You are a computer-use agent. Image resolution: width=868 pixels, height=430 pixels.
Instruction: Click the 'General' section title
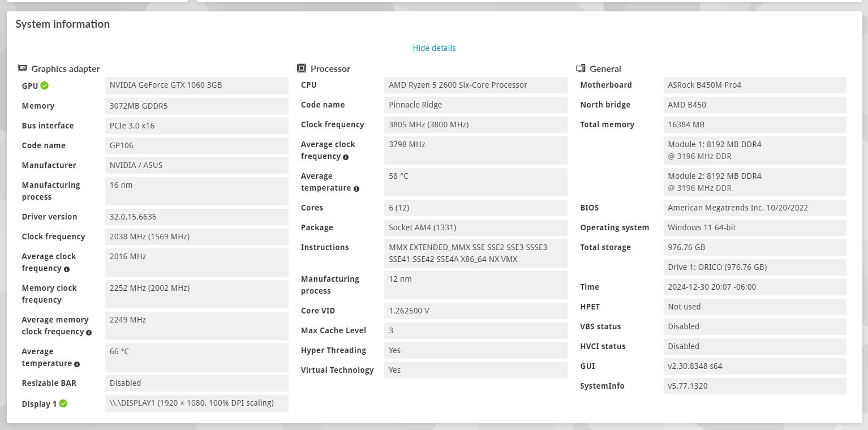click(605, 69)
